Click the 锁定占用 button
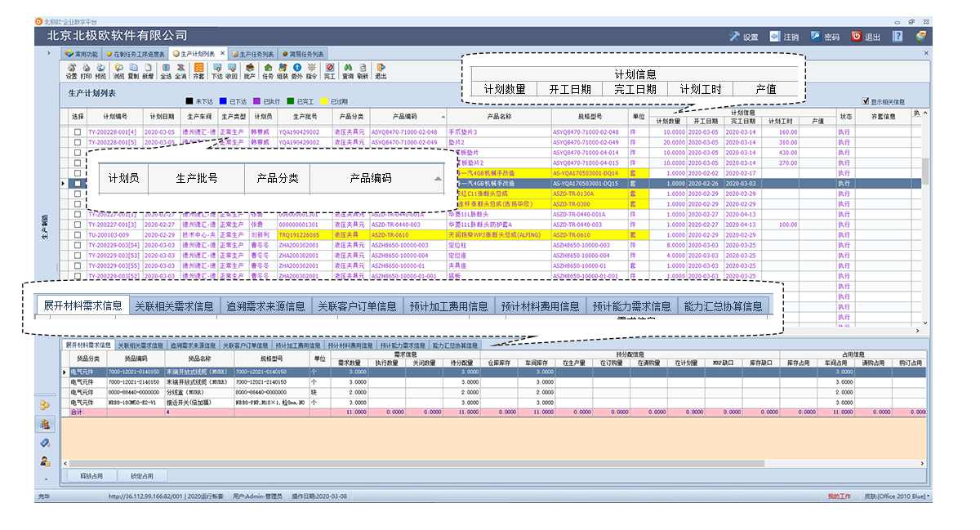980x530 pixels. pyautogui.click(x=142, y=475)
